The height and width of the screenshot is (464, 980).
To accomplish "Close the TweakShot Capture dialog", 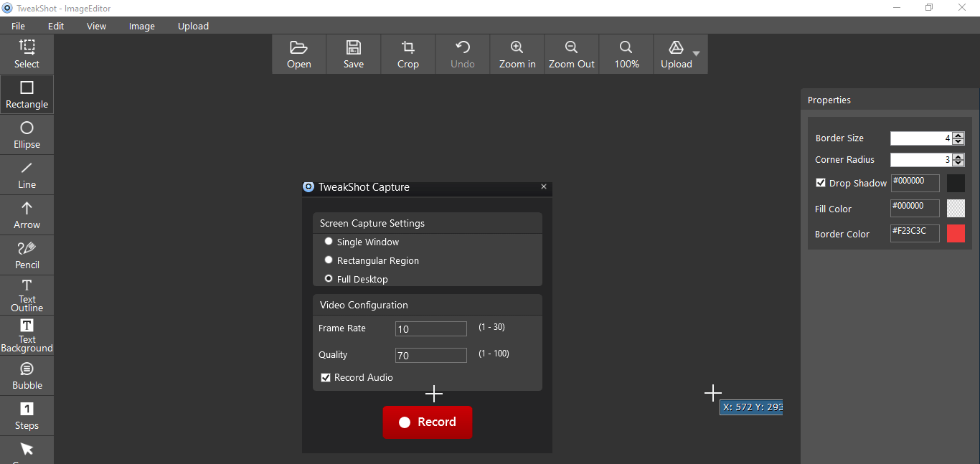I will (x=544, y=186).
